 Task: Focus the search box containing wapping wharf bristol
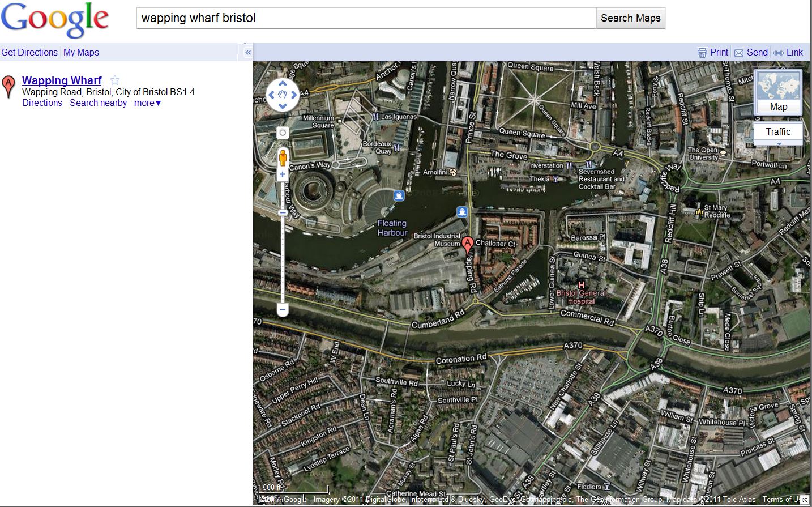(x=366, y=18)
